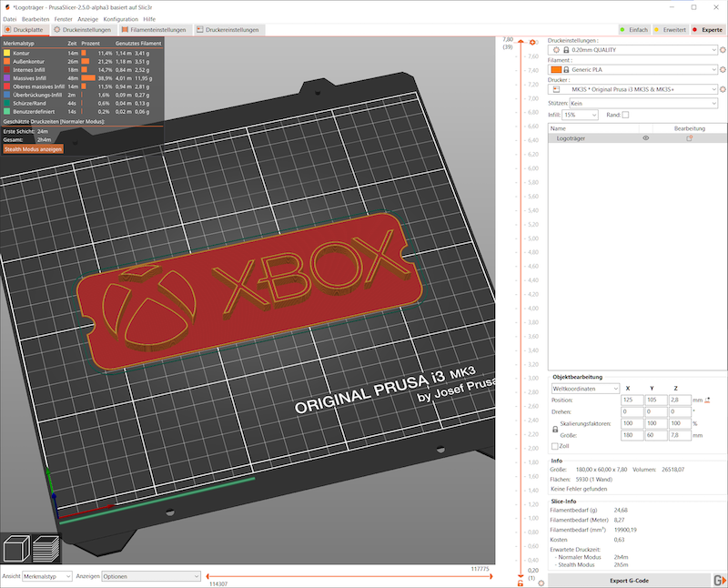Switch to 3D editor cube view
Image resolution: width=728 pixels, height=588 pixels.
pos(17,548)
